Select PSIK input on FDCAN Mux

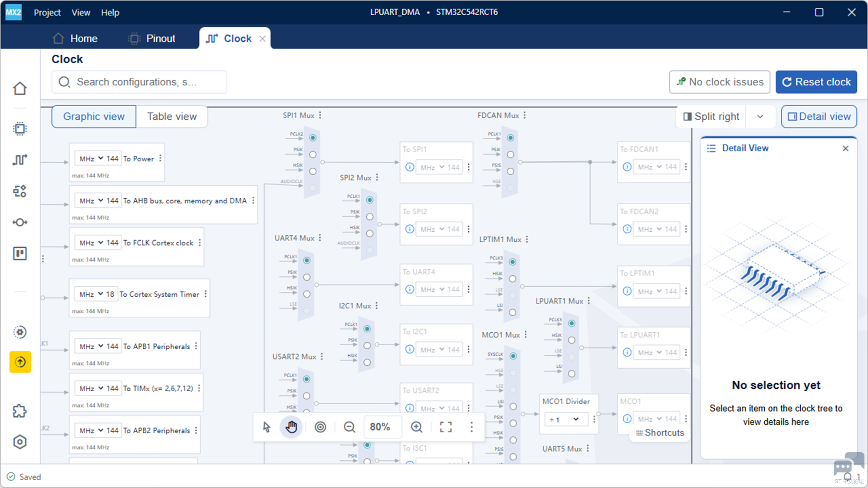pos(510,154)
